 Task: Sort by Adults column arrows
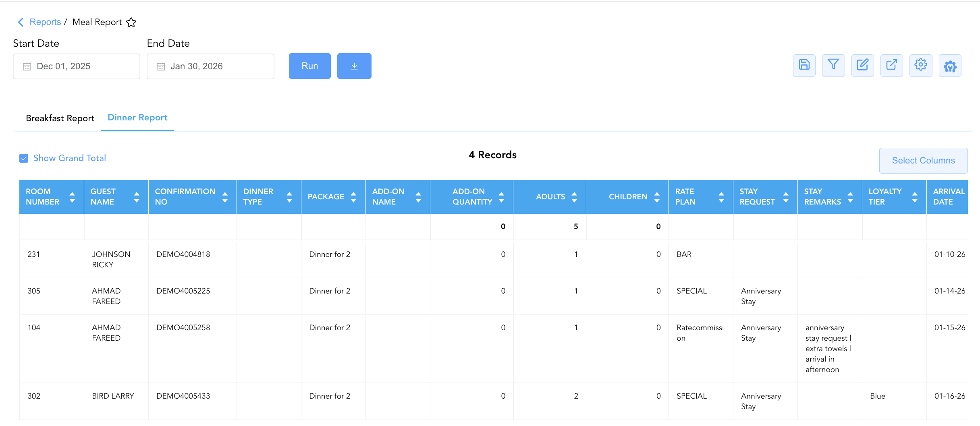574,197
